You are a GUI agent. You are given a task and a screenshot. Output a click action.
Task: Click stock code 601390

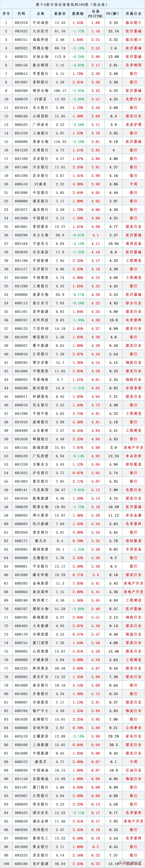tap(21, 413)
